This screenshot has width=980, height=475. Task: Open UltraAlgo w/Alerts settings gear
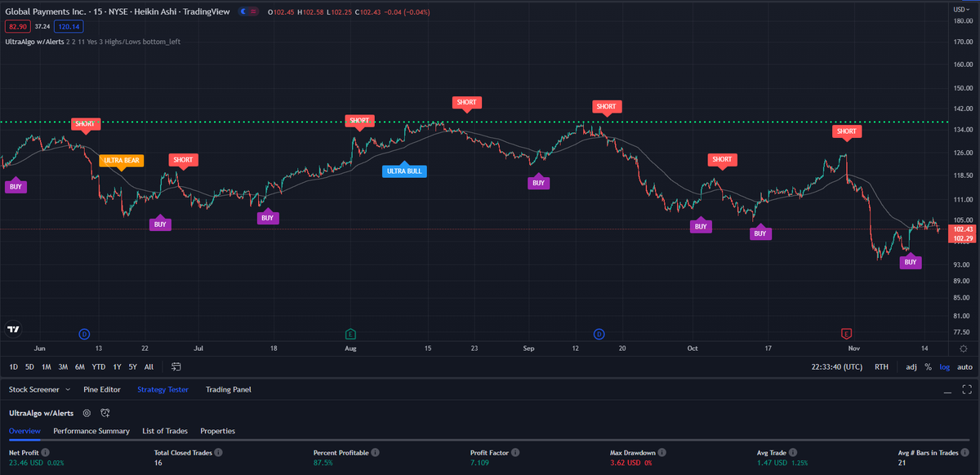[x=87, y=413]
